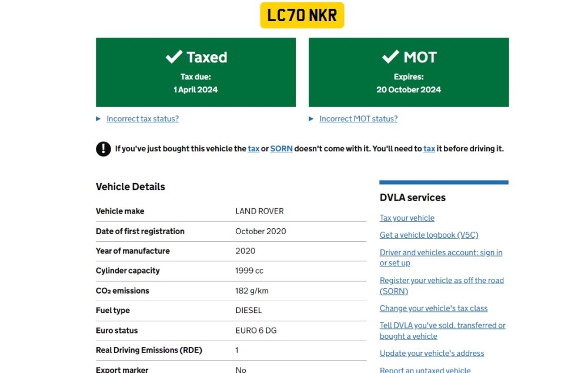
Task: Open Driver and vehicles account sign in link
Action: (x=441, y=258)
